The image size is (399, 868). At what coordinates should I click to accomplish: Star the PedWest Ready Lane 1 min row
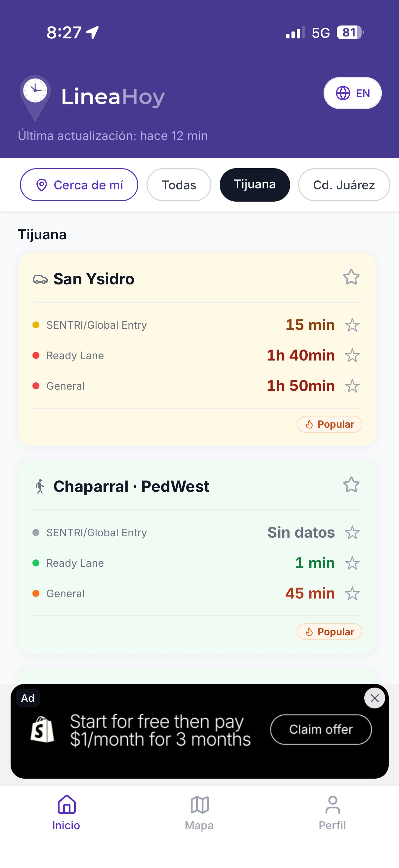coord(352,563)
